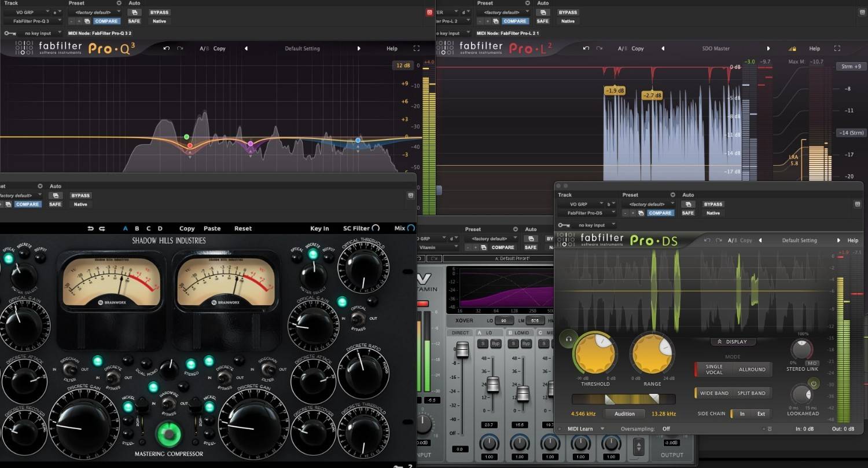
Task: Switch to preset tab B on Shadow Hills
Action: coord(136,228)
